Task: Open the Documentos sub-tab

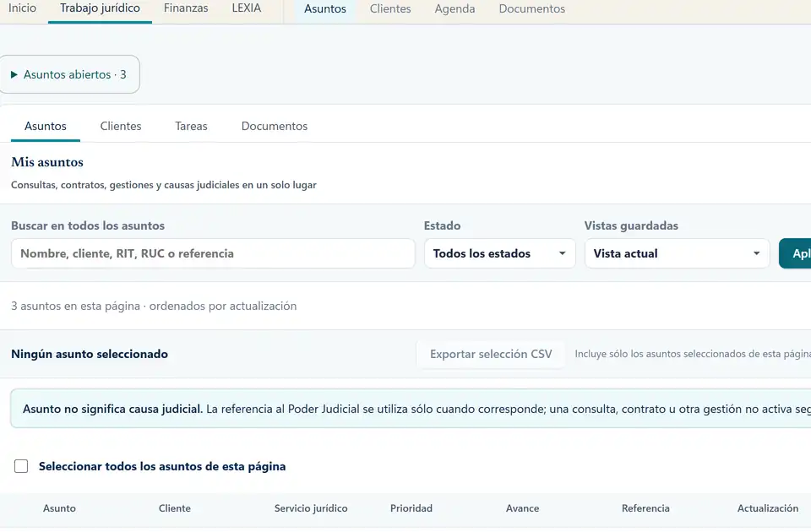Action: point(274,126)
